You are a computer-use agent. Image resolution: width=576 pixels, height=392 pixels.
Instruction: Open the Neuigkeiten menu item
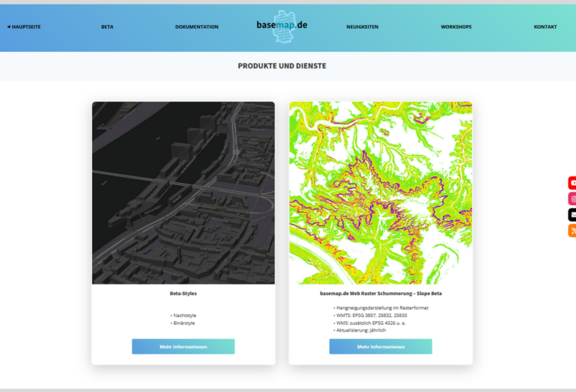click(362, 27)
